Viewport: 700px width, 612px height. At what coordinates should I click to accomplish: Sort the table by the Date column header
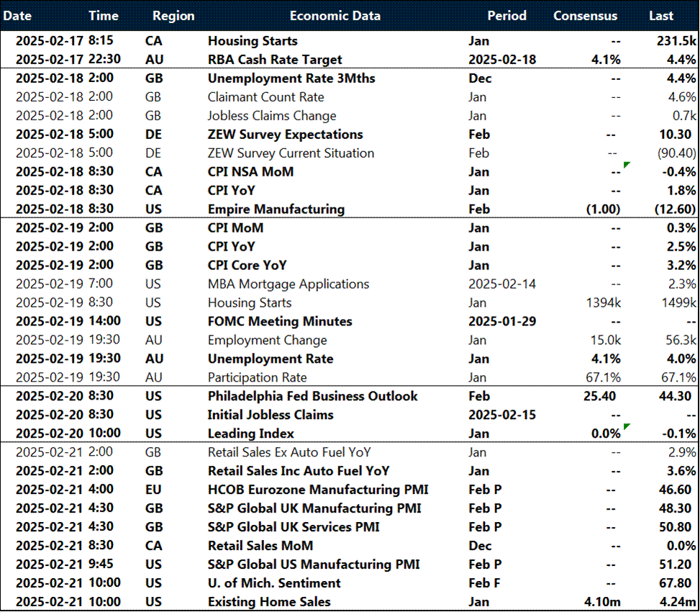coord(17,15)
